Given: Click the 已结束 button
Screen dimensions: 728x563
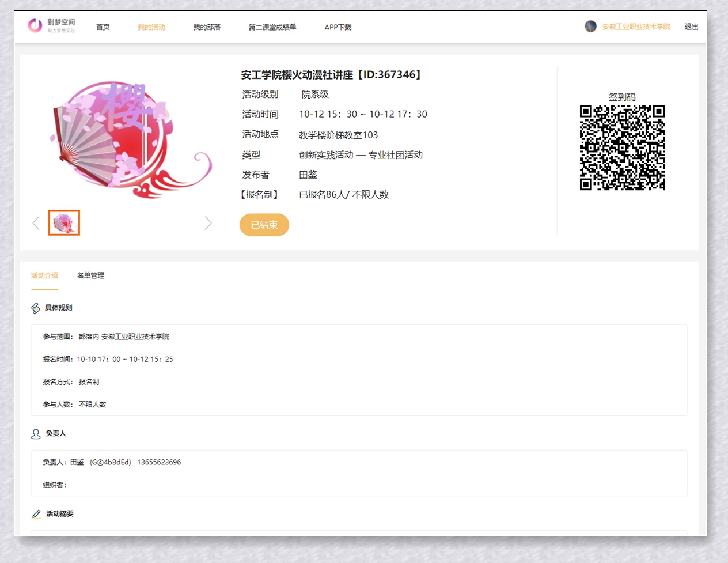Looking at the screenshot, I should (264, 225).
